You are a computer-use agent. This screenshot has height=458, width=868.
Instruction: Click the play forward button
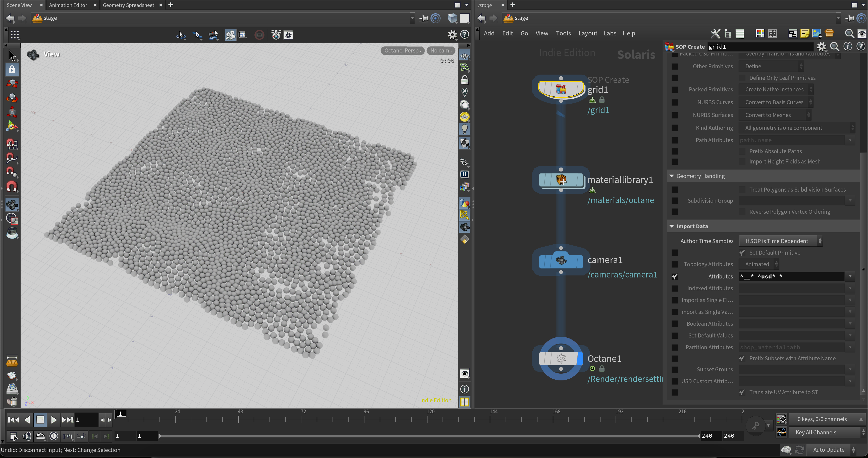coord(53,420)
